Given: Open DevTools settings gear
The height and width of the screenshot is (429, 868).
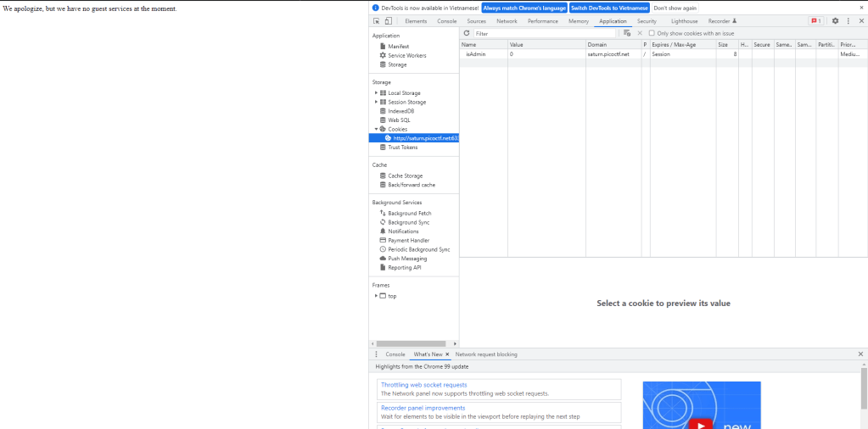Looking at the screenshot, I should point(835,20).
